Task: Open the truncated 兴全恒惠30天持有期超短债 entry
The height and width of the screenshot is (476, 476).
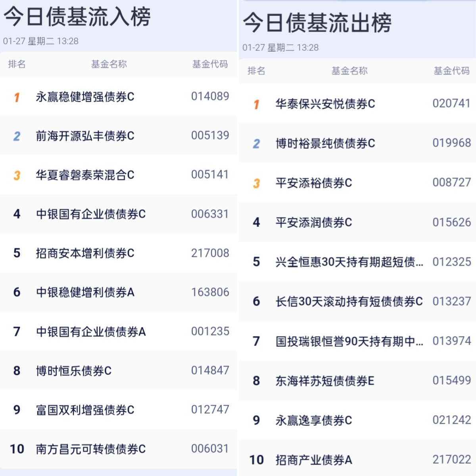Action: [349, 262]
